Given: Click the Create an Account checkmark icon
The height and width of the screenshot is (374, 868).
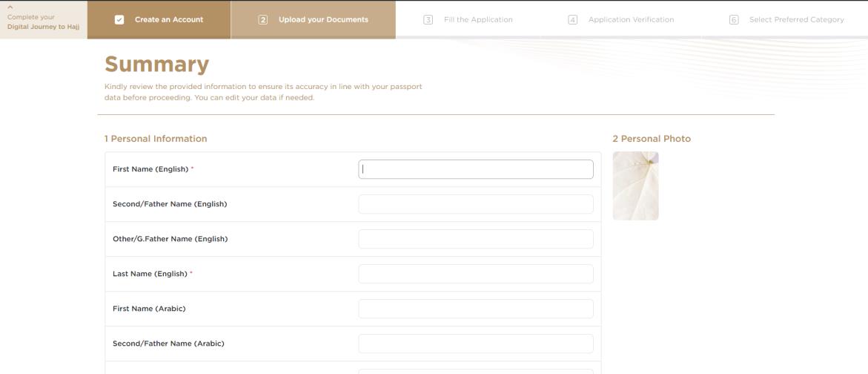Looking at the screenshot, I should click(x=119, y=20).
